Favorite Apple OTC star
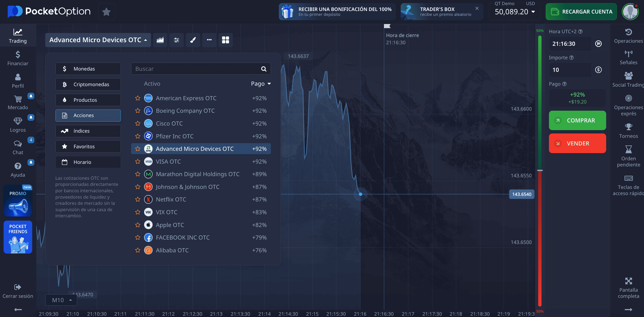Image resolution: width=644 pixels, height=317 pixels. (138, 225)
